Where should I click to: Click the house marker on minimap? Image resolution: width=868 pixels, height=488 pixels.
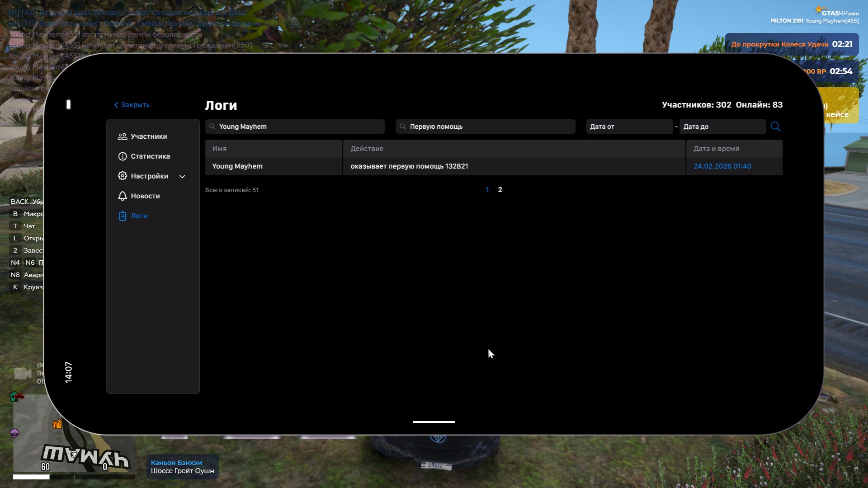pos(57,424)
